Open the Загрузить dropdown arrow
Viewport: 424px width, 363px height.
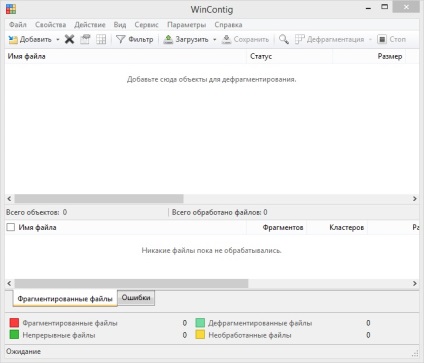tap(215, 40)
